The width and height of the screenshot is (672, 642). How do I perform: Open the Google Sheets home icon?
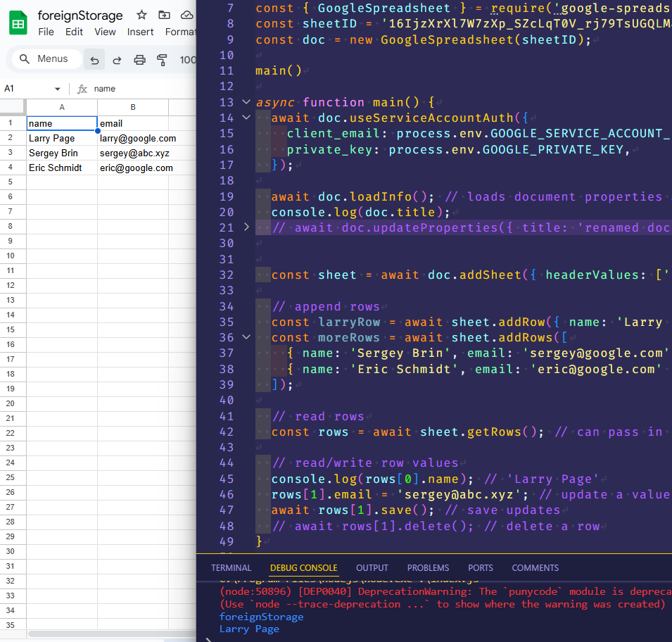click(18, 23)
